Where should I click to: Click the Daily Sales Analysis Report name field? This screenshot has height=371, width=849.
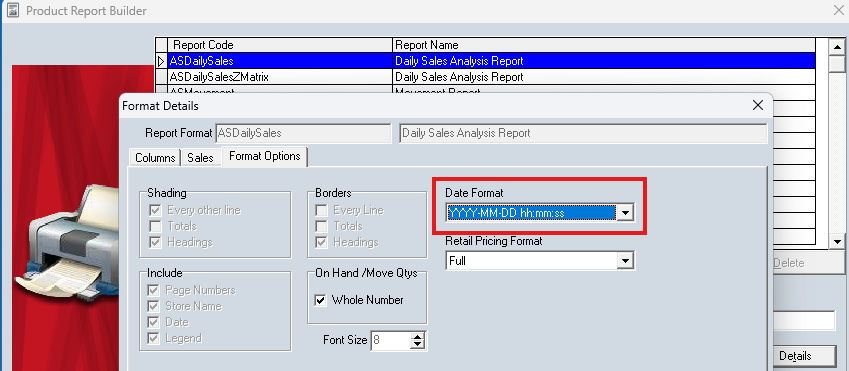(x=583, y=133)
